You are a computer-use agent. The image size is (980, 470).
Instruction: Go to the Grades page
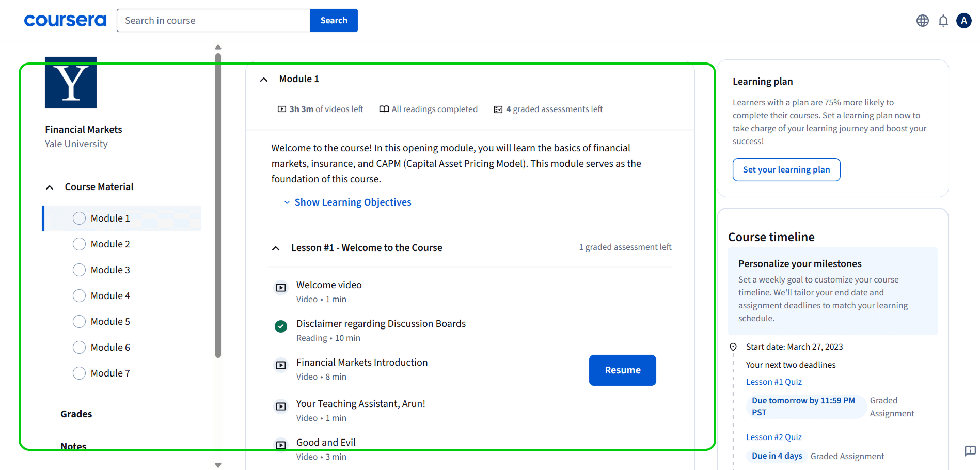click(x=76, y=414)
